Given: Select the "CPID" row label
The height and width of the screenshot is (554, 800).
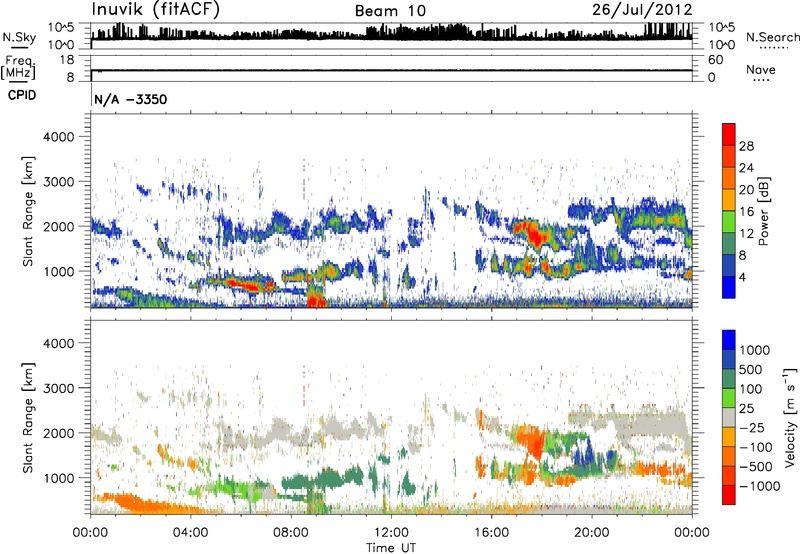Looking at the screenshot, I should [22, 95].
